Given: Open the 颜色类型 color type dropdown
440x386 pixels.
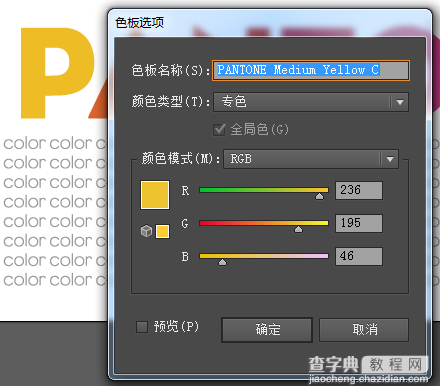Looking at the screenshot, I should coord(311,102).
